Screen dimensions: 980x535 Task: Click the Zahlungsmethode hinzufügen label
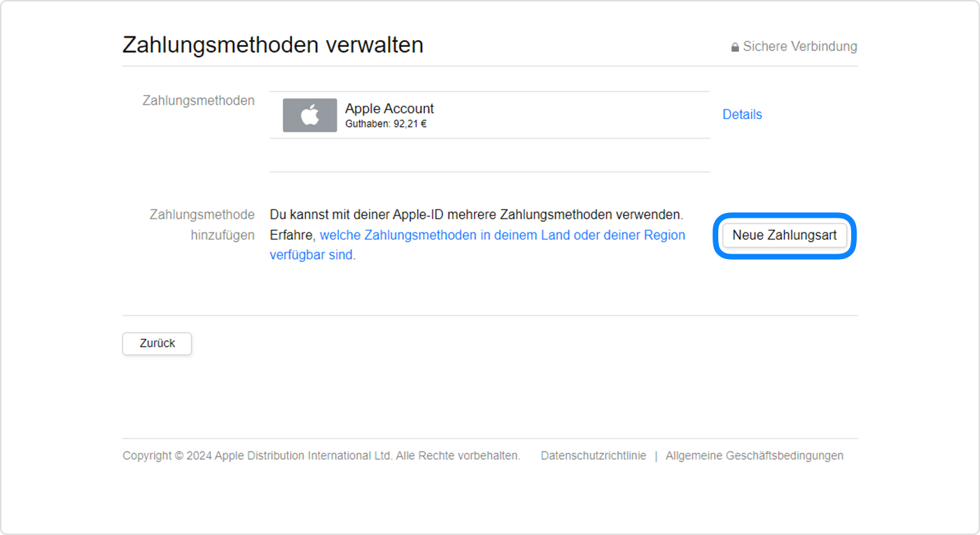click(x=202, y=225)
